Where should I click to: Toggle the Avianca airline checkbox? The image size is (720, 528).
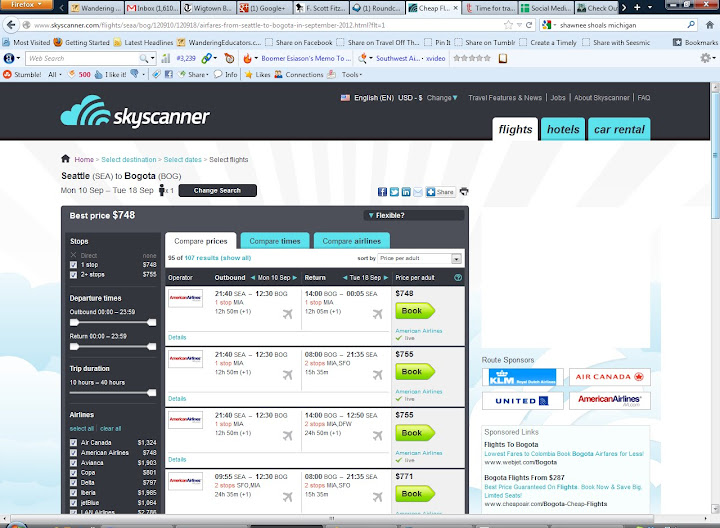point(73,463)
